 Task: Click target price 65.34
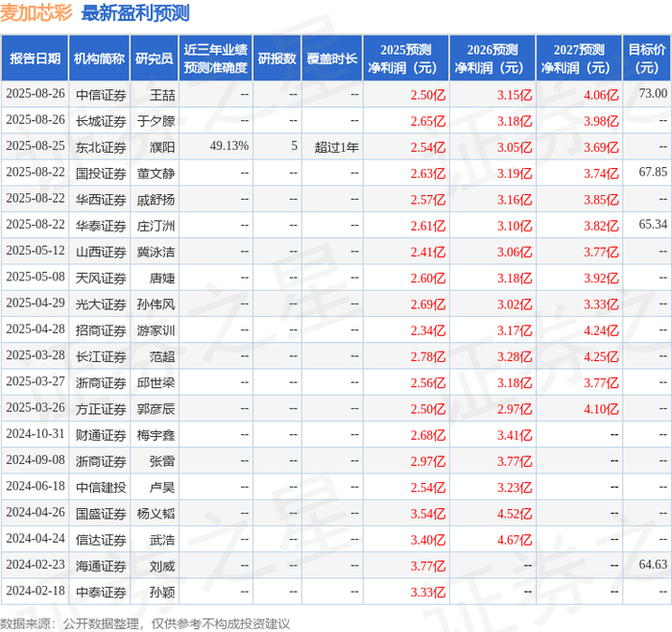pos(653,225)
